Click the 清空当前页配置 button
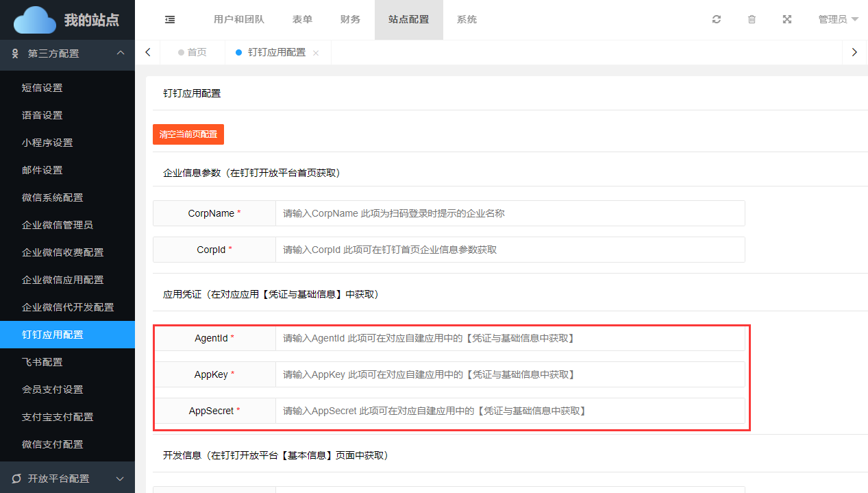The image size is (868, 493). (x=188, y=134)
